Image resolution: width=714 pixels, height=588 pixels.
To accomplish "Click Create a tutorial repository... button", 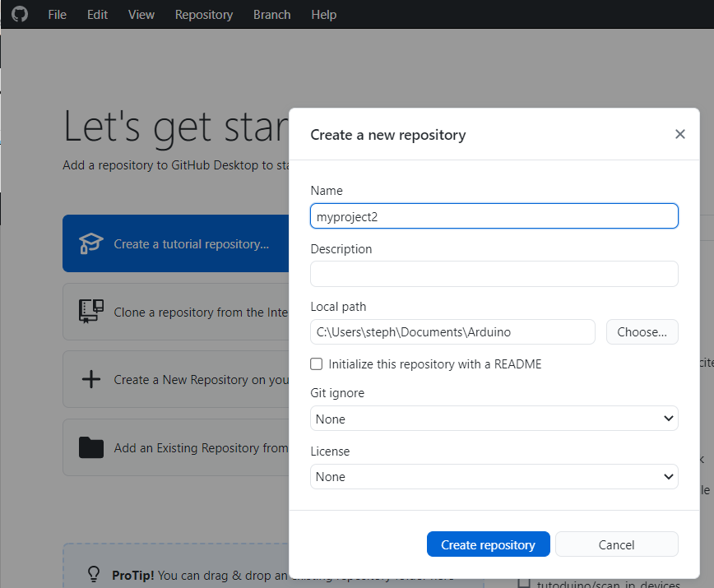I will pyautogui.click(x=176, y=243).
